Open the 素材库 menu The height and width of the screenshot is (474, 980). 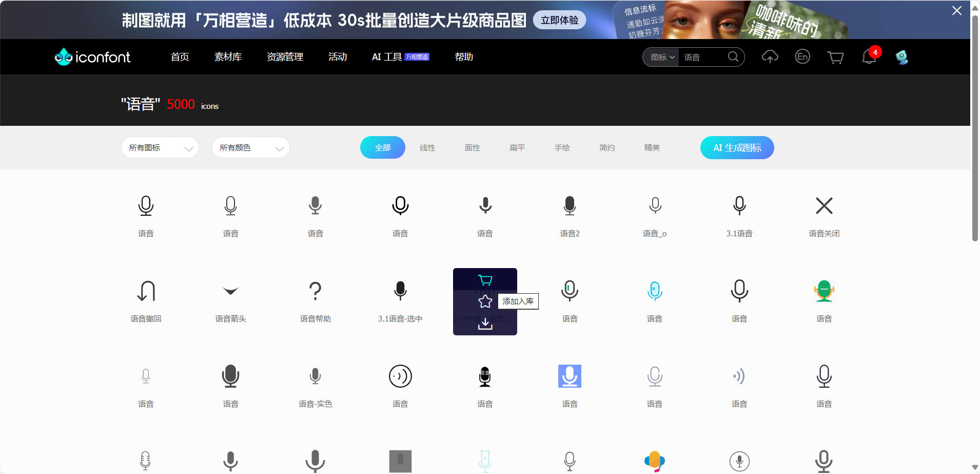click(x=228, y=57)
